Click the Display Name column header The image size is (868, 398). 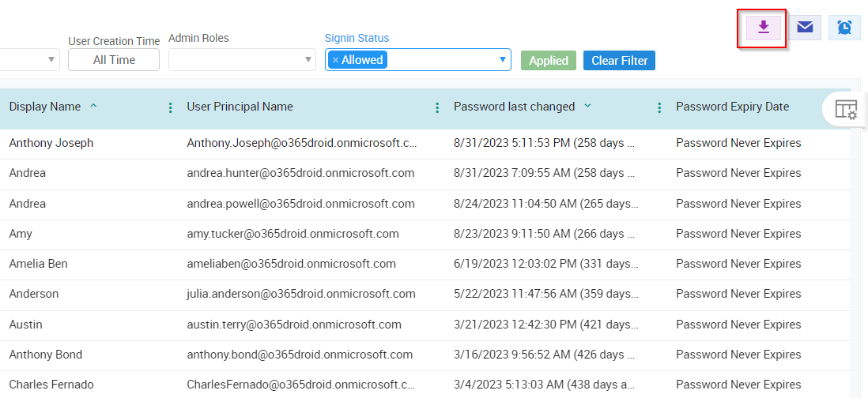click(x=45, y=107)
